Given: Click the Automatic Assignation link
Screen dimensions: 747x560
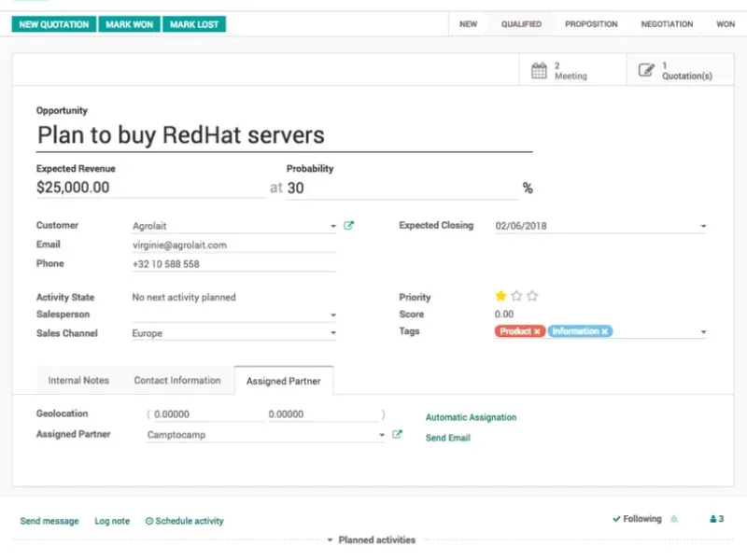Looking at the screenshot, I should [471, 417].
